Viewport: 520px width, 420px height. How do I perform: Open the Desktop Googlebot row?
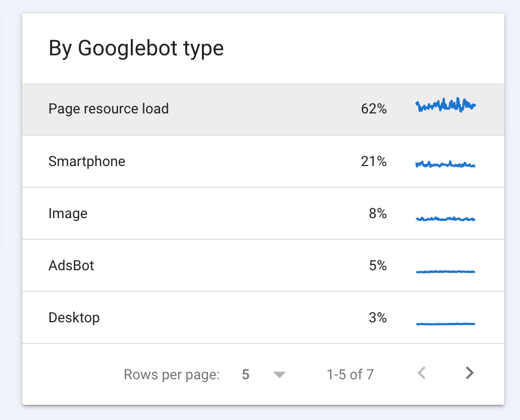[74, 317]
